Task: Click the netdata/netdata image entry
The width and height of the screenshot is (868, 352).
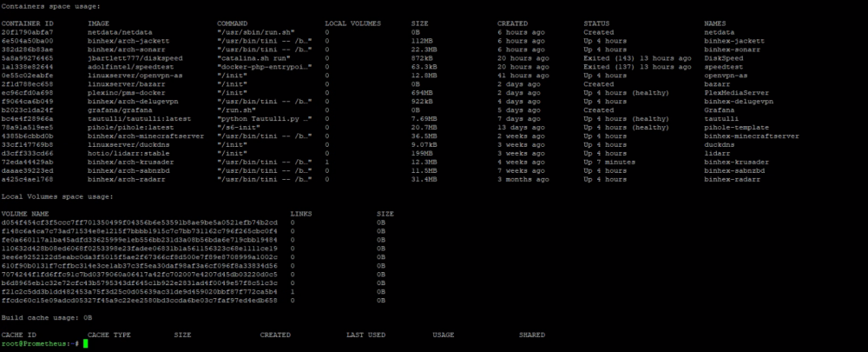Action: (120, 32)
